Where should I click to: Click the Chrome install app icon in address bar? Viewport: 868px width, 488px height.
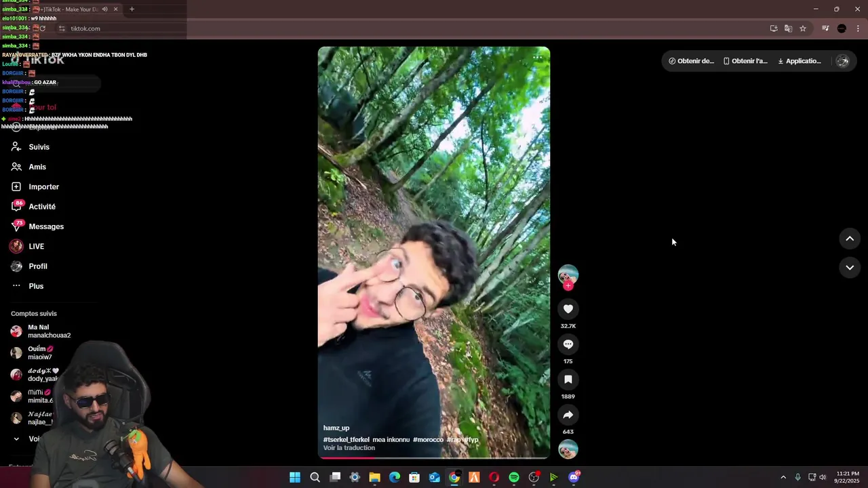[x=774, y=28]
